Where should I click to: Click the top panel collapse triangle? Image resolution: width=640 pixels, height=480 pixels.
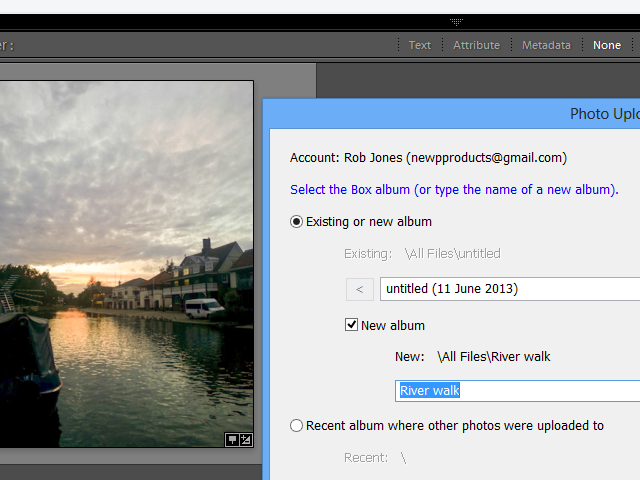tap(456, 21)
